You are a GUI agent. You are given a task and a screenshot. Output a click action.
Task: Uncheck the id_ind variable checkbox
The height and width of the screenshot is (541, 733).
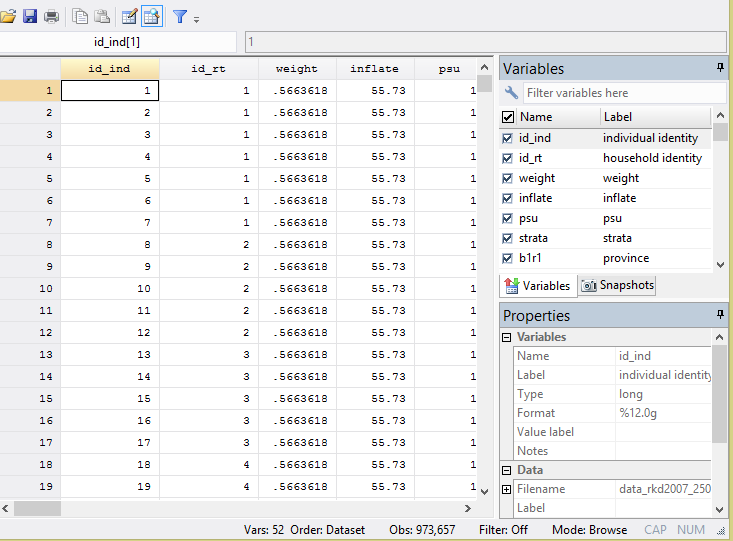(508, 138)
